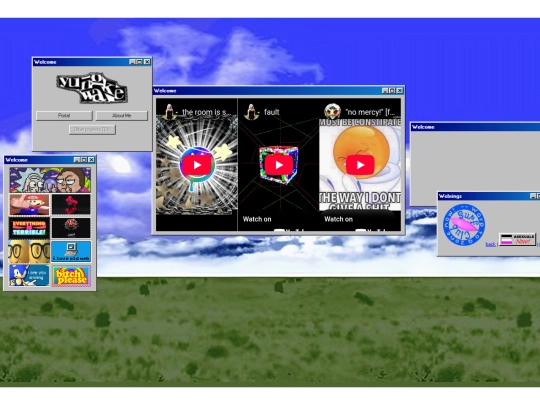
Task: Open the About Me button
Action: (121, 116)
